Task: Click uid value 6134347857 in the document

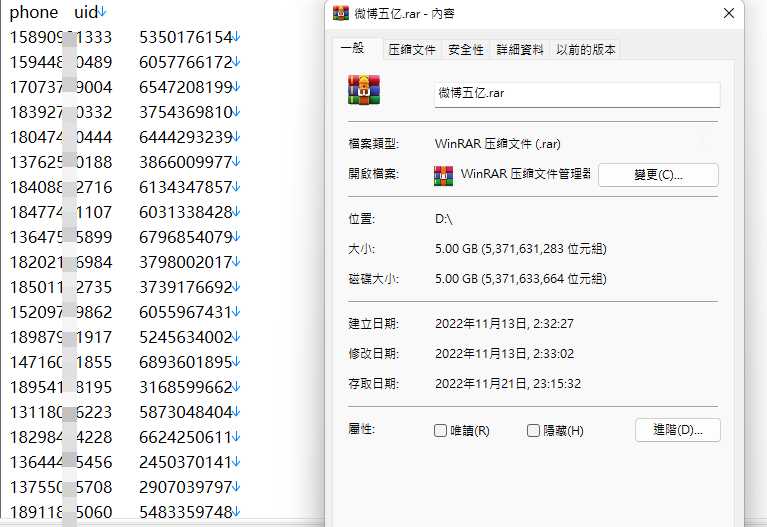Action: [x=185, y=187]
